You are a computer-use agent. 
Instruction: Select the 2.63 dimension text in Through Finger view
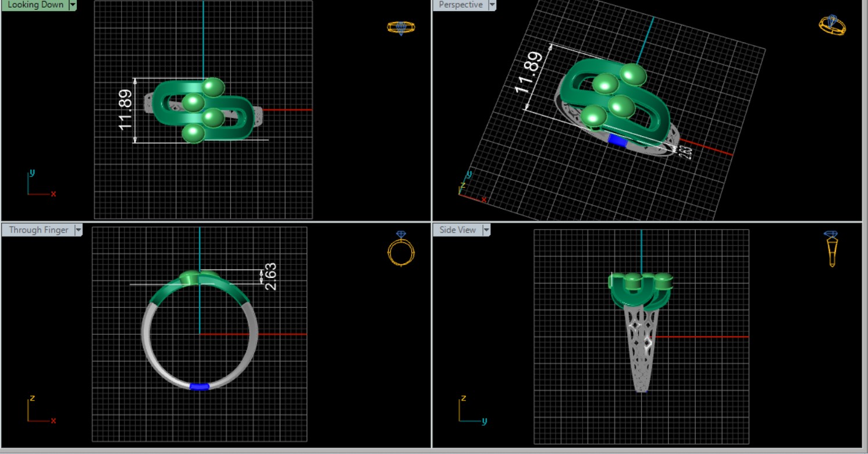271,277
